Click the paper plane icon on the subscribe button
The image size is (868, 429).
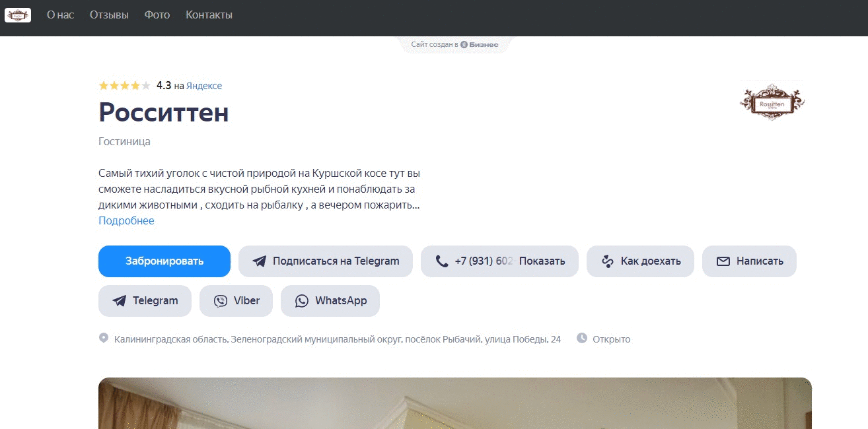[259, 261]
